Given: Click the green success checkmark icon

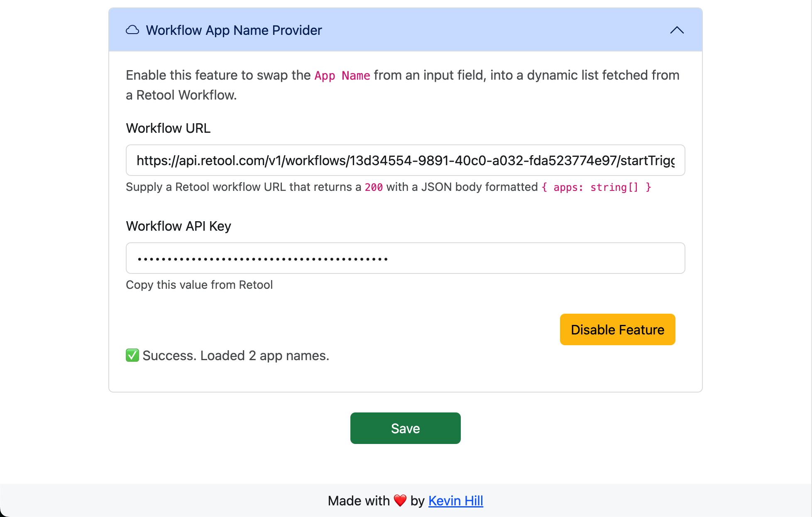Looking at the screenshot, I should coord(132,355).
